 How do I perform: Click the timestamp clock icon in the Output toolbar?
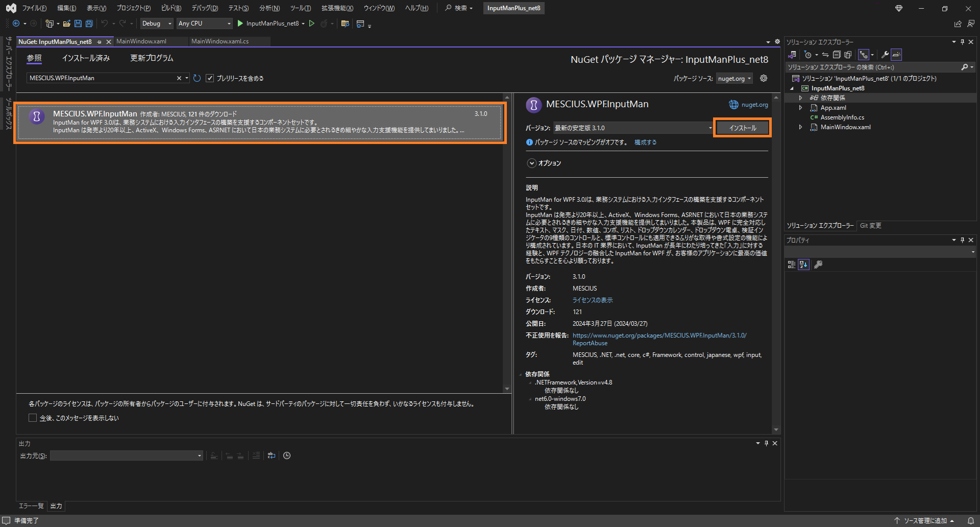(287, 456)
